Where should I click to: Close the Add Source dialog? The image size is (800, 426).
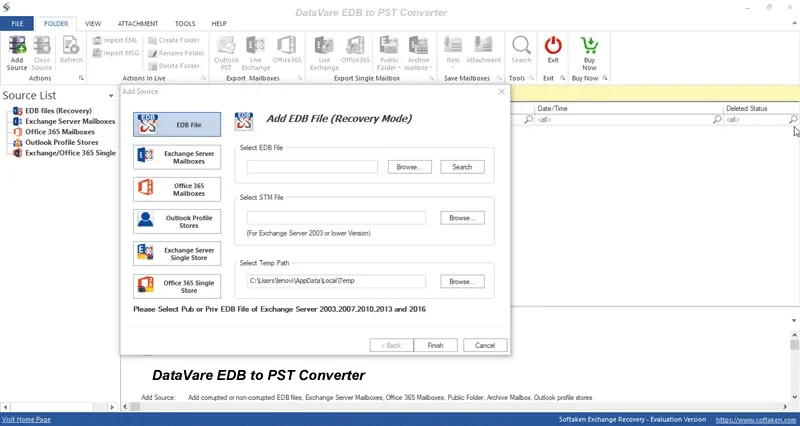coord(502,92)
